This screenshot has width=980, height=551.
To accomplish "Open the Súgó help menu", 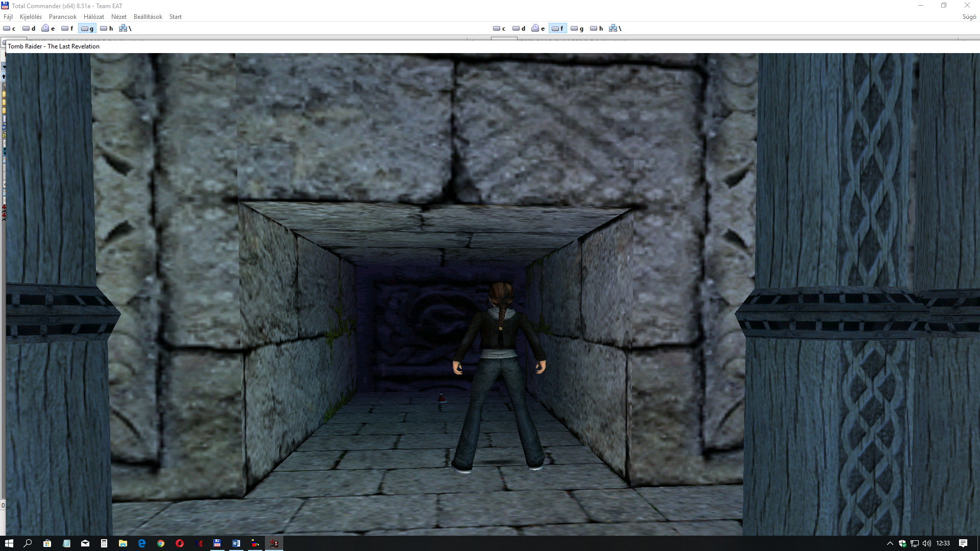I will tap(969, 17).
